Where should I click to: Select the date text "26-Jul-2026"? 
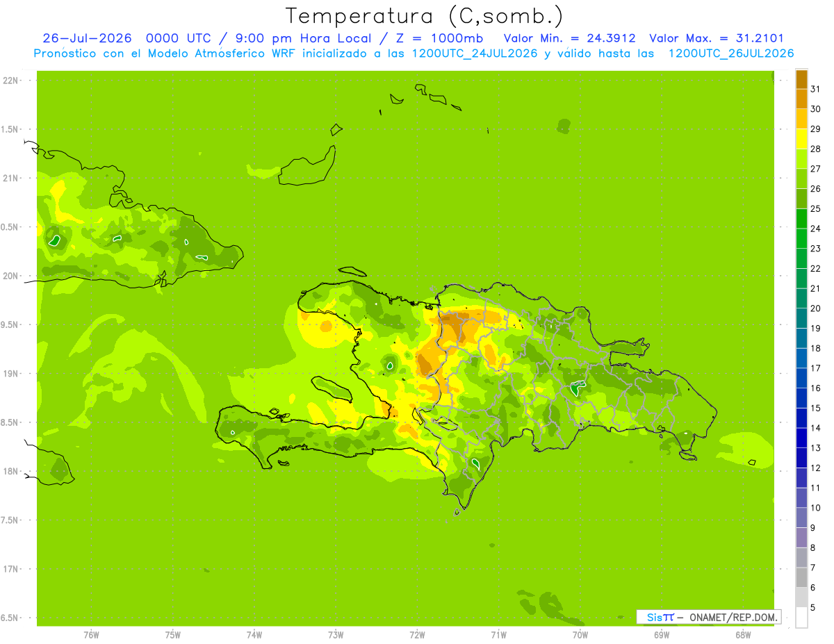coord(88,38)
